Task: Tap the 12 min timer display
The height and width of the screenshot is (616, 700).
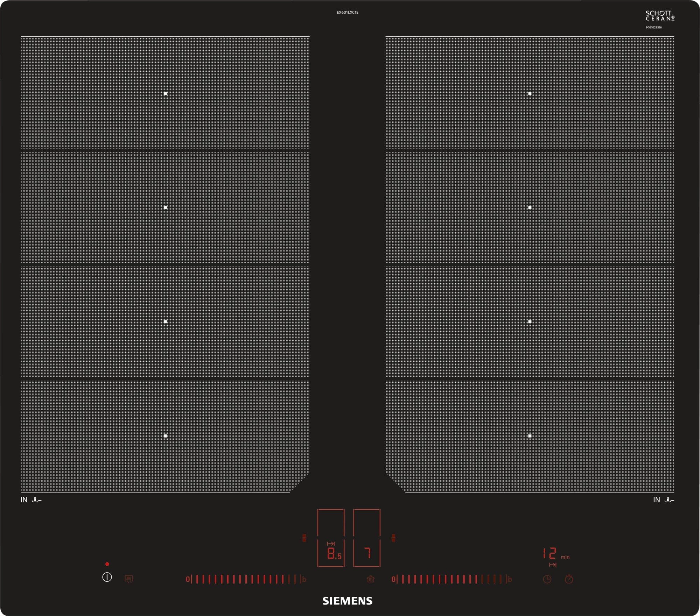Action: [x=550, y=553]
